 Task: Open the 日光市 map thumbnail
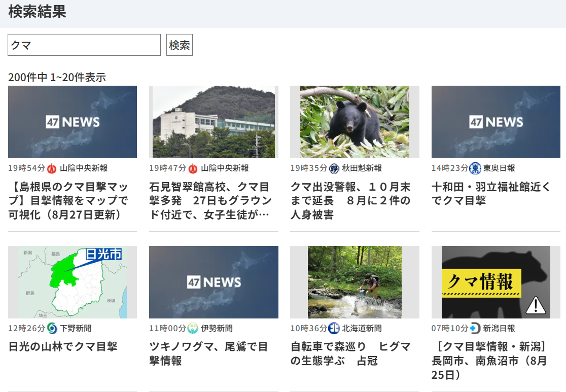[73, 282]
